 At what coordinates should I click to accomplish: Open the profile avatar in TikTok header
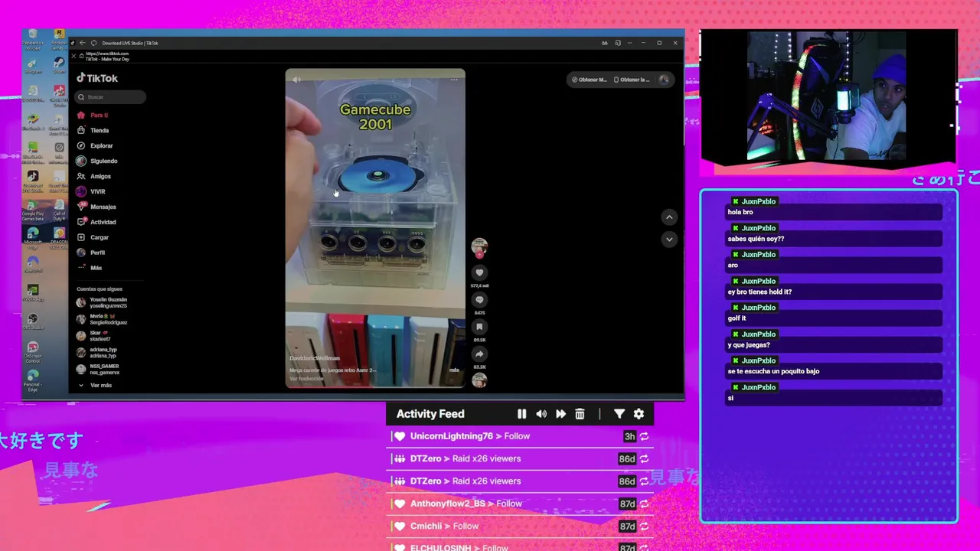[x=664, y=80]
